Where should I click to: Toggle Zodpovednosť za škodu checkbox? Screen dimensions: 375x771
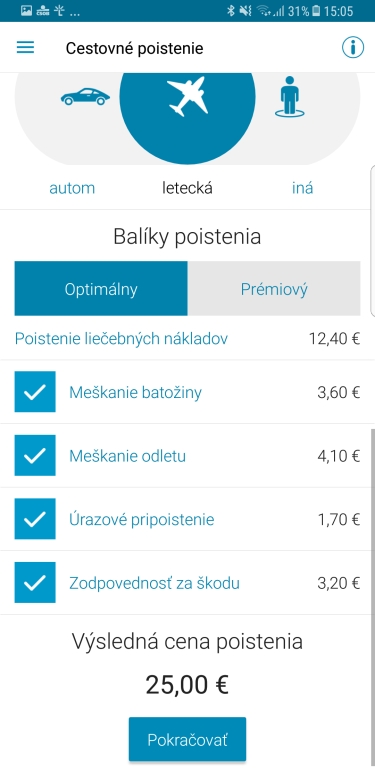tap(35, 583)
